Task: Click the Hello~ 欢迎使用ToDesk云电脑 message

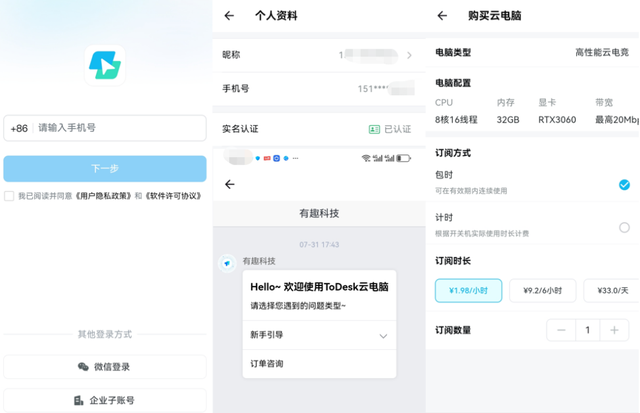Action: 319,287
